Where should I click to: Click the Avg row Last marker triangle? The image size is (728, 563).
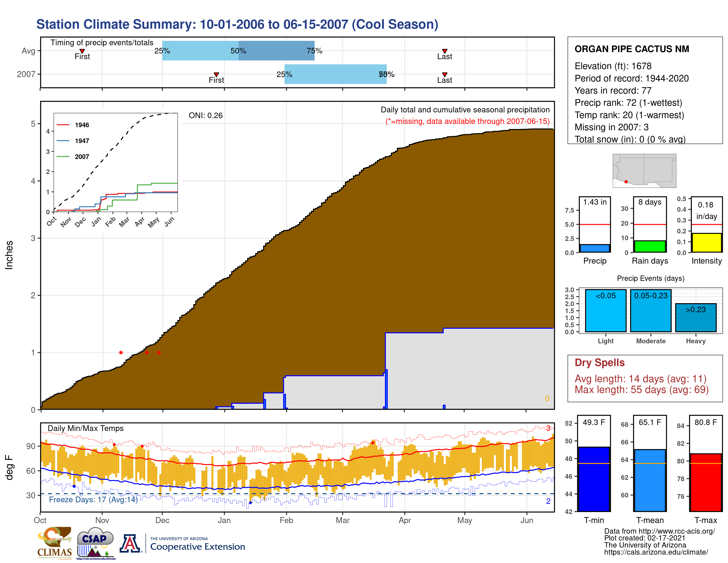445,51
